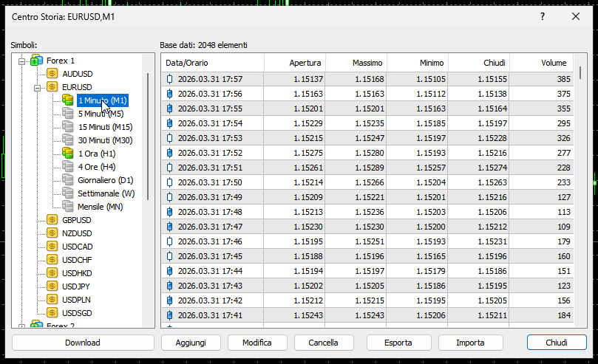Click the USDJPY dollar coin icon
This screenshot has height=364, width=598.
(x=52, y=286)
